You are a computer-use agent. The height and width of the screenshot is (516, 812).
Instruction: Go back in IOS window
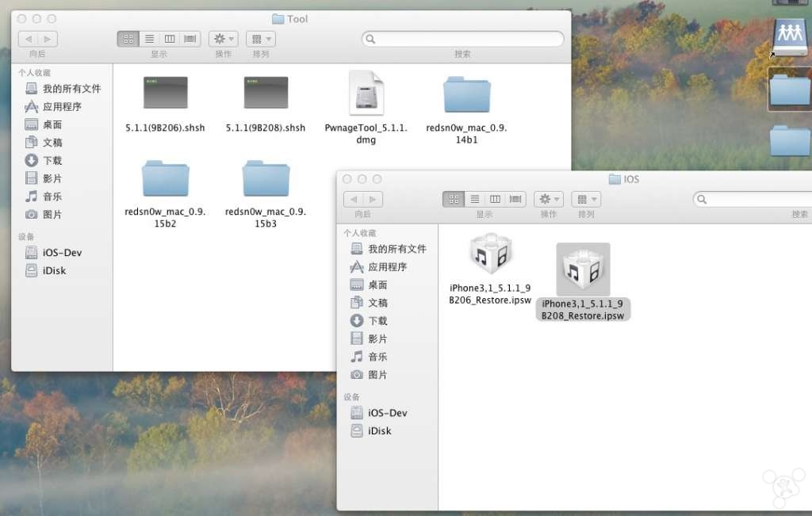point(354,199)
